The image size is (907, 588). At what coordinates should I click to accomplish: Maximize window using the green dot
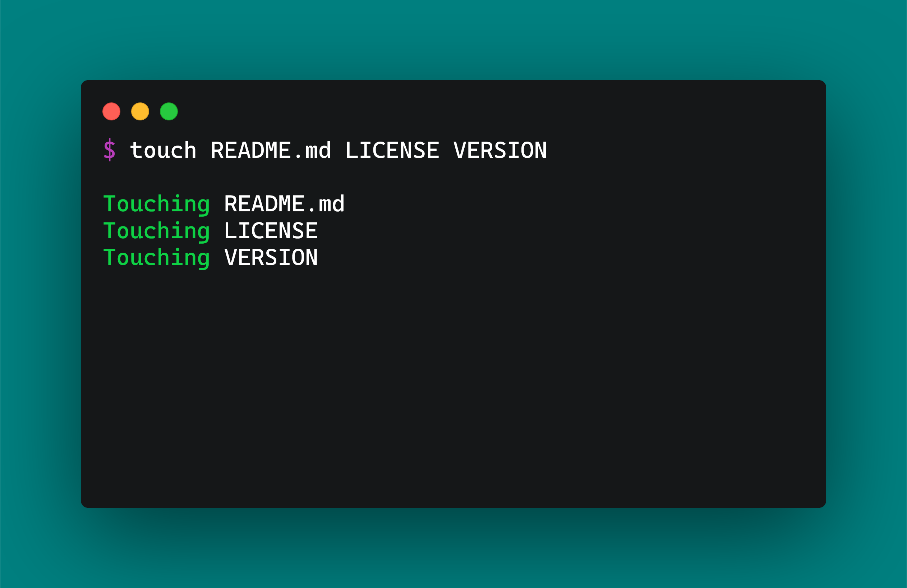[x=169, y=111]
